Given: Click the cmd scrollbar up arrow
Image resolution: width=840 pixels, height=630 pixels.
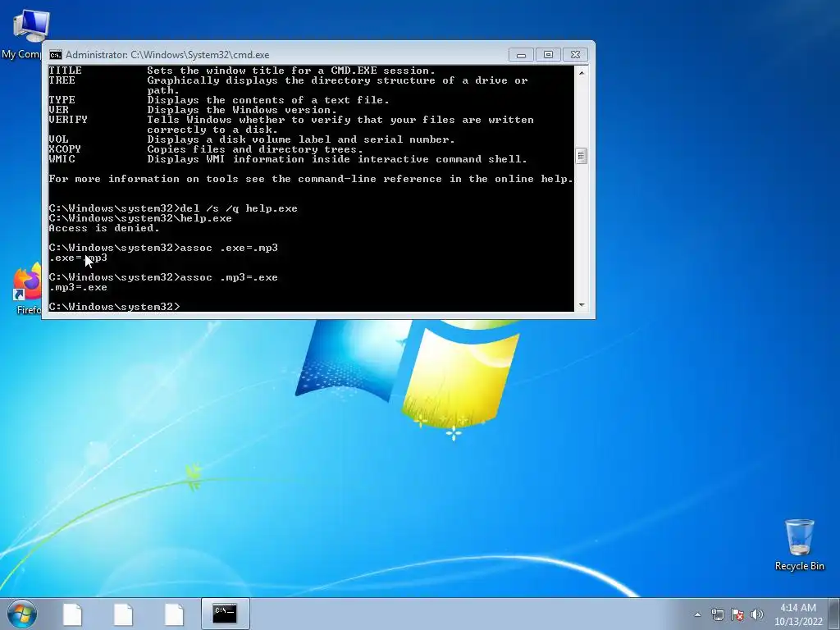Looking at the screenshot, I should (582, 72).
